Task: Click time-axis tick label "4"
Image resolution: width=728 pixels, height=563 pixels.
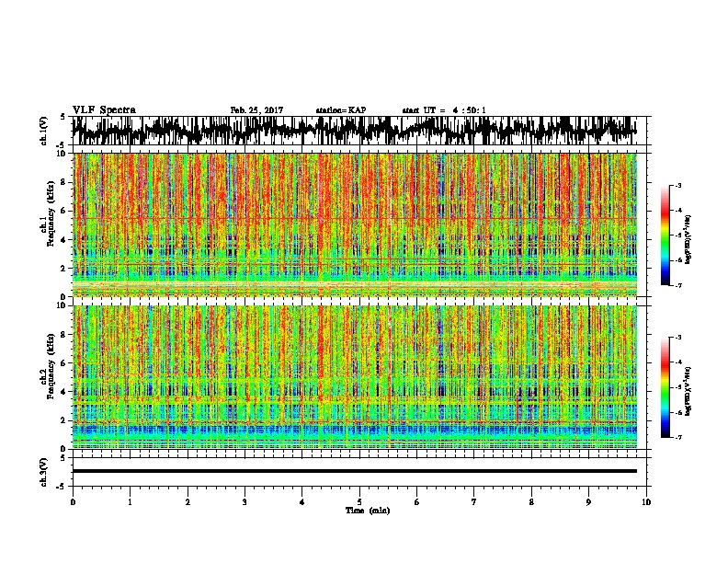Action: pos(302,502)
